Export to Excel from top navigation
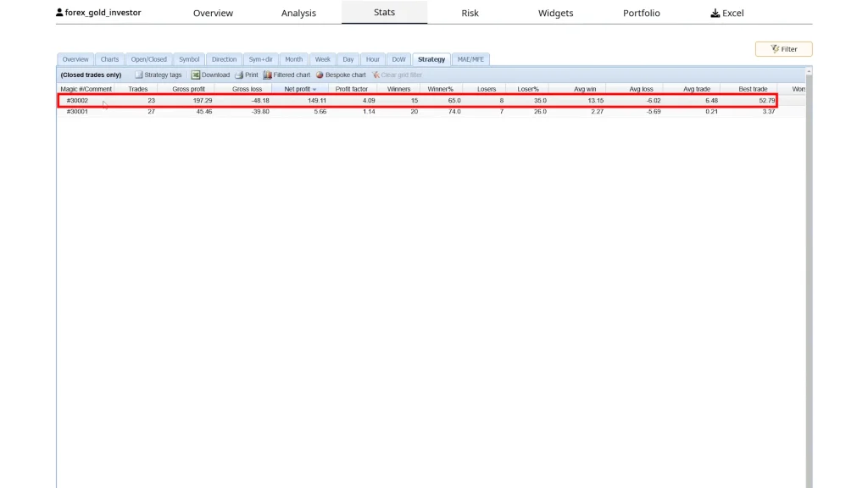The height and width of the screenshot is (488, 868). click(726, 13)
